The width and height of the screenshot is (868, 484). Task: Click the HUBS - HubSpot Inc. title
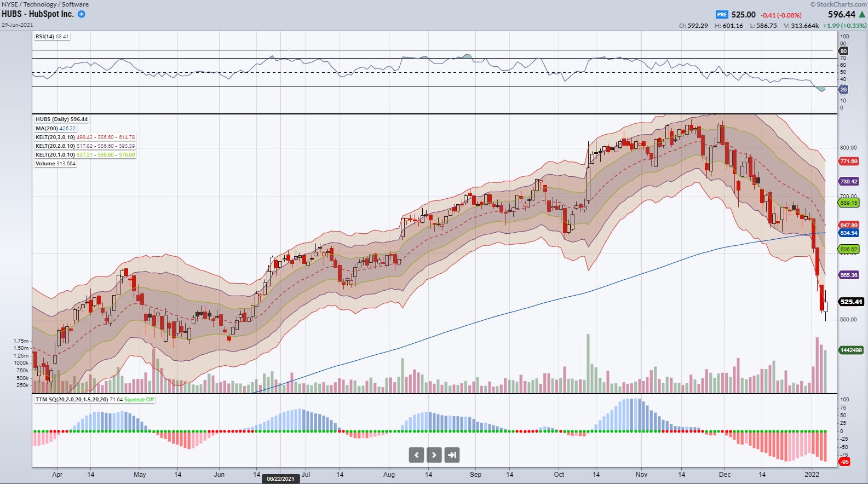(x=38, y=14)
